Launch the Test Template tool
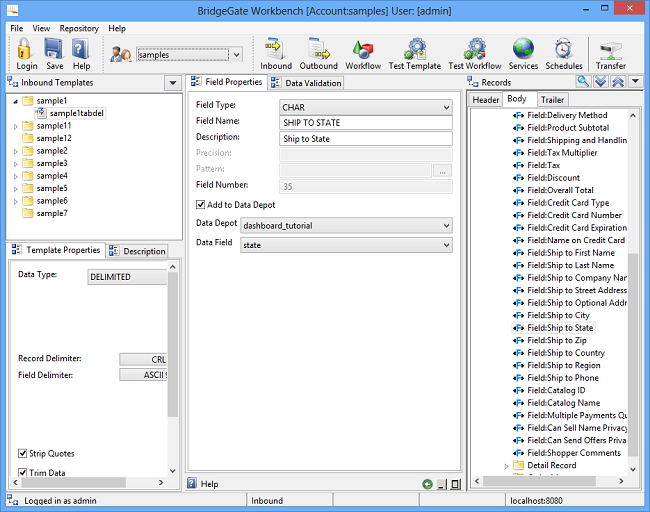Screen dimensions: 650x512 click(x=414, y=54)
